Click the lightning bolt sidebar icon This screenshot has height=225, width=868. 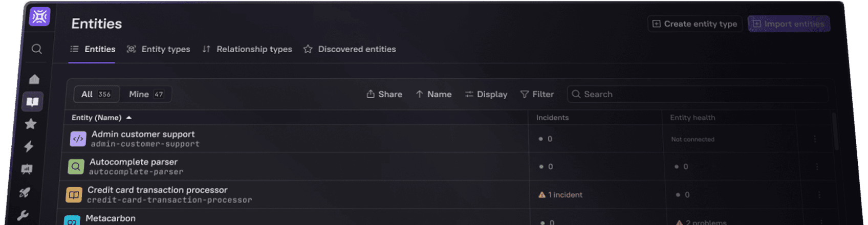pyautogui.click(x=29, y=147)
